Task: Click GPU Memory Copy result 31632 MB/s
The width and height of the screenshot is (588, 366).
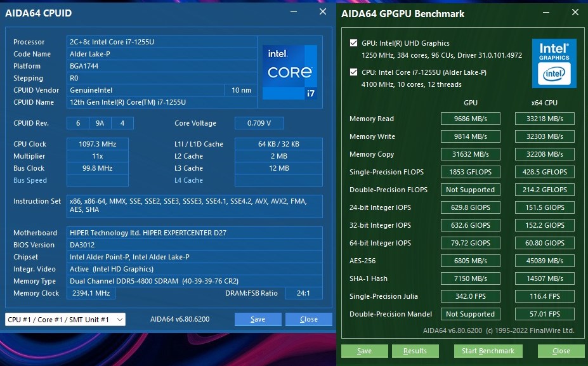Action: point(470,154)
